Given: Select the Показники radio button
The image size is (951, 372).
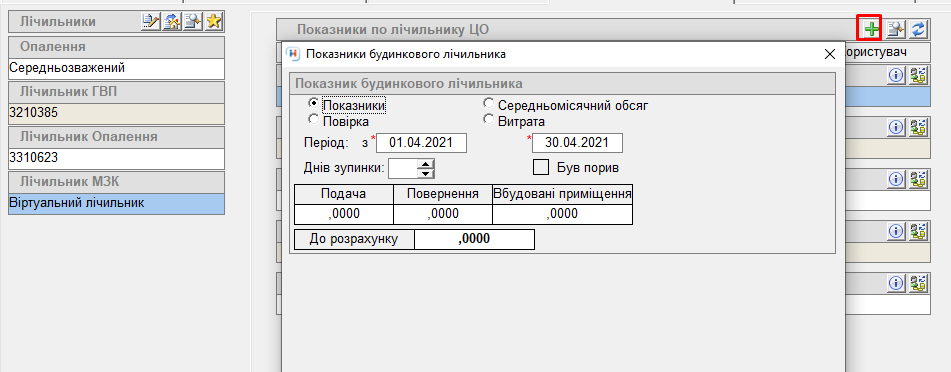Looking at the screenshot, I should coord(314,103).
